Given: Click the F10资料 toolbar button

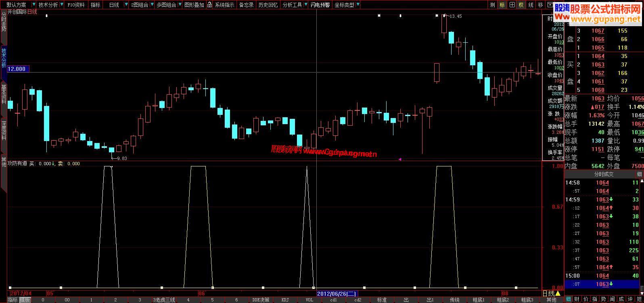Looking at the screenshot, I should (x=76, y=5).
